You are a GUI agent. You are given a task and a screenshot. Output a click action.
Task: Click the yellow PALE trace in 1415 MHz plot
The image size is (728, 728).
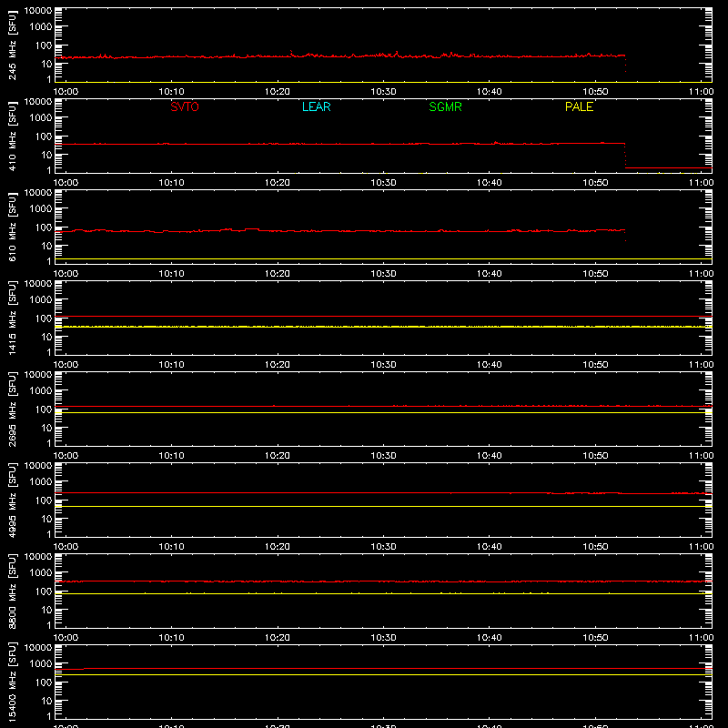pos(383,327)
